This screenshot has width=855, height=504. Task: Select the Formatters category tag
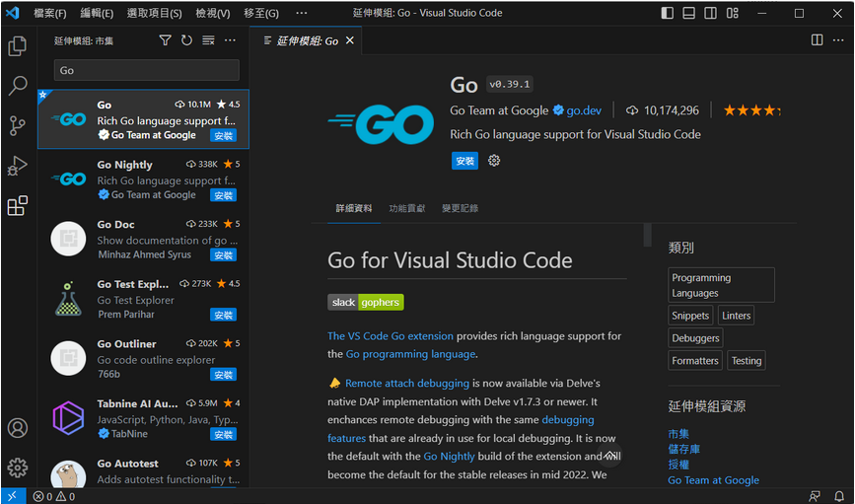pyautogui.click(x=695, y=361)
